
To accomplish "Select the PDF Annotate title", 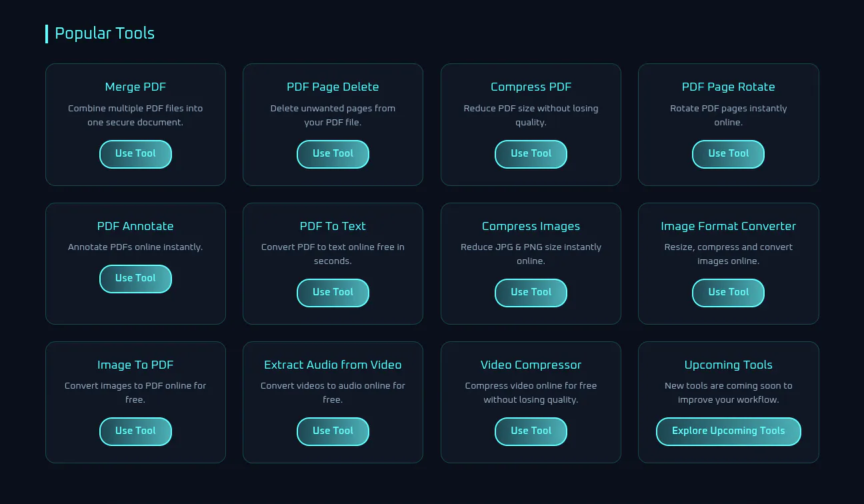I will coord(135,226).
